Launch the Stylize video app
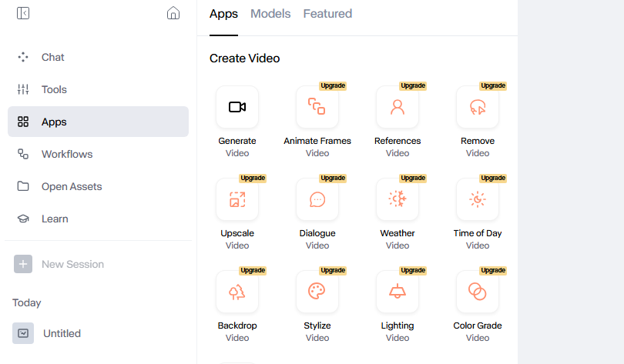624x364 pixels. (x=317, y=292)
